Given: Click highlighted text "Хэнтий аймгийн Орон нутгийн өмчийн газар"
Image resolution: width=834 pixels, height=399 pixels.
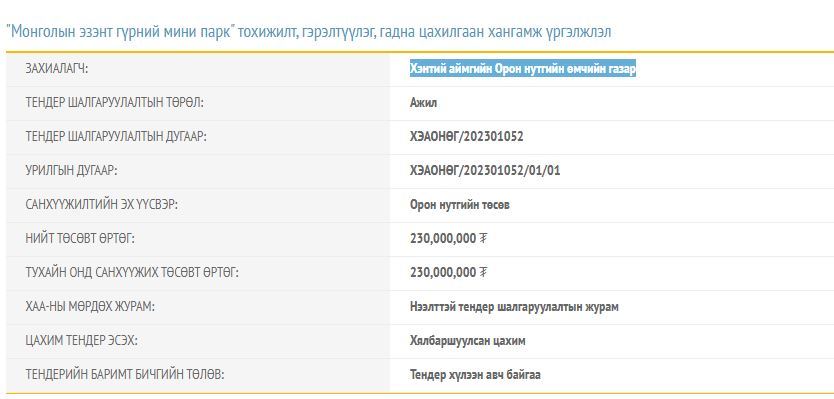Looking at the screenshot, I should pyautogui.click(x=523, y=69).
